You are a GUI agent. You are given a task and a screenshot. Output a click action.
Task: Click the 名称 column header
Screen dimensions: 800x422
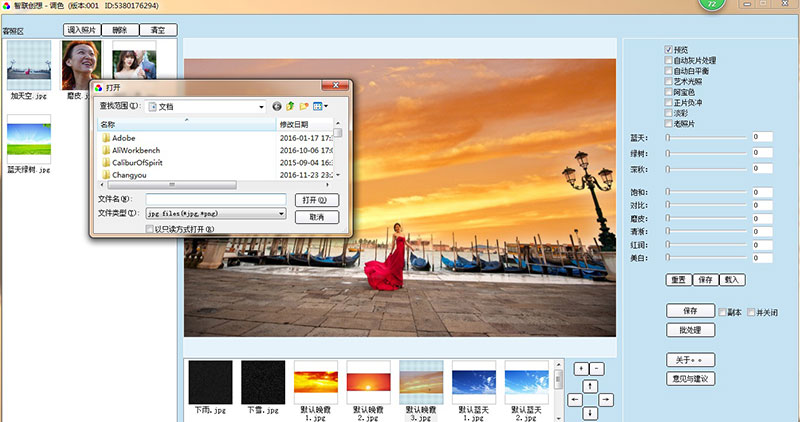187,125
